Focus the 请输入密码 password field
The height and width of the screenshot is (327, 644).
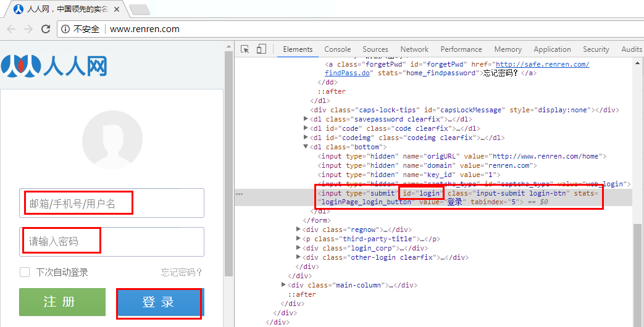click(x=112, y=242)
